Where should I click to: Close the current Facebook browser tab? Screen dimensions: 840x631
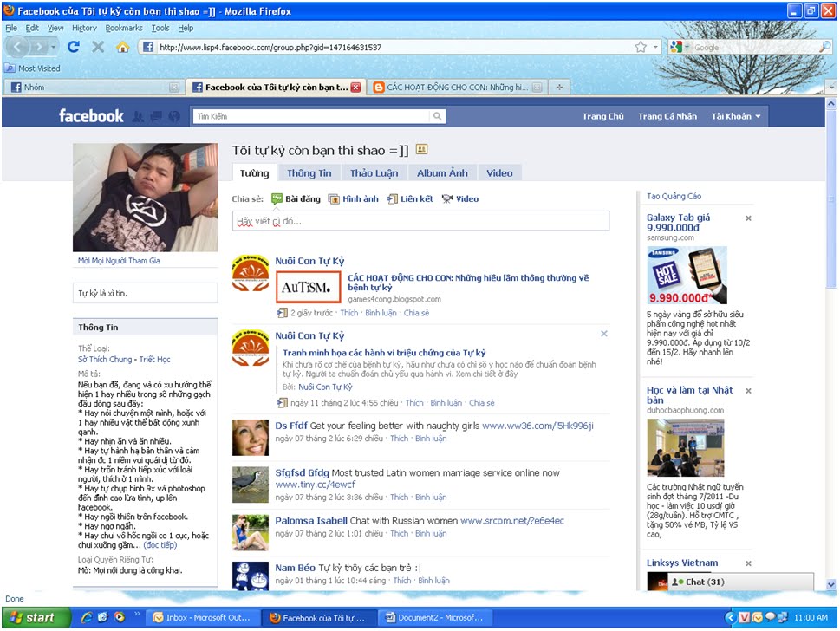tap(355, 87)
